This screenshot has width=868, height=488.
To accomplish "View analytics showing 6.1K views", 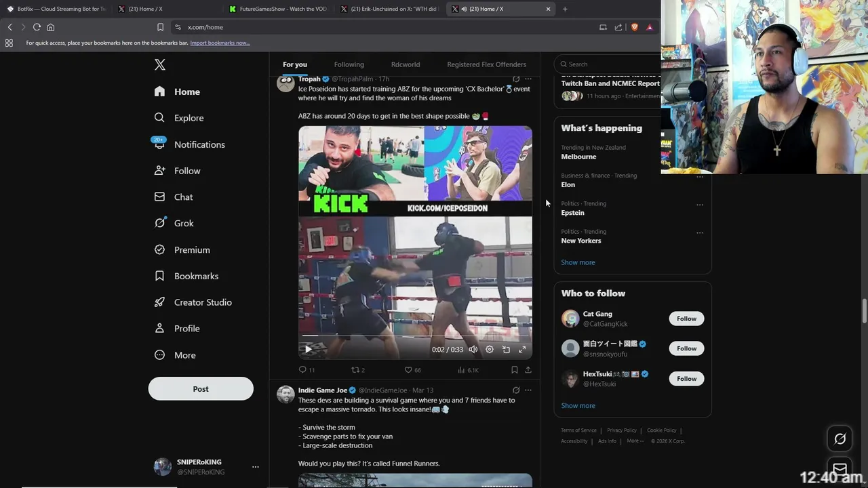I will (468, 370).
